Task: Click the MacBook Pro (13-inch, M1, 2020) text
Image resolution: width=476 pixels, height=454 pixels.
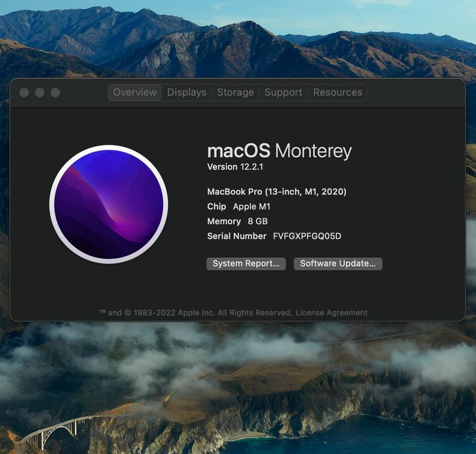Action: point(277,192)
